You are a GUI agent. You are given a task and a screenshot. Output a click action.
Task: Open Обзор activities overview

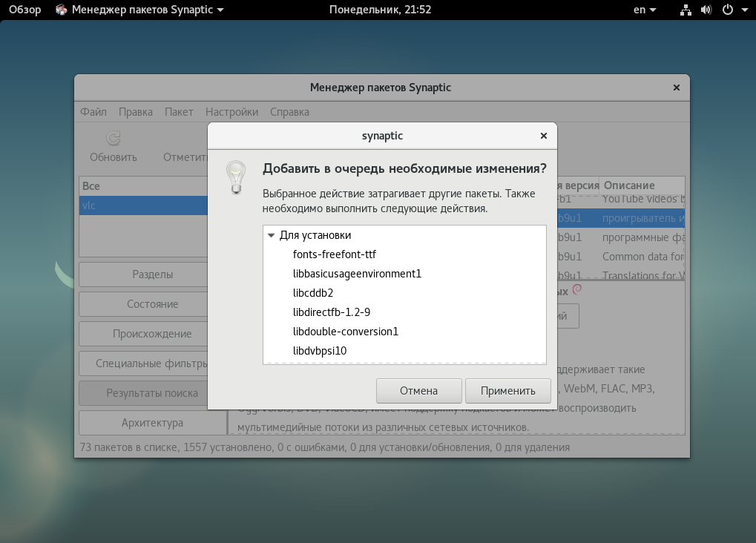click(24, 10)
